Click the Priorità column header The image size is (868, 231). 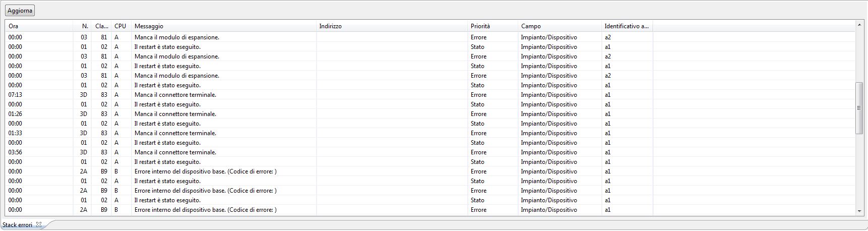493,26
